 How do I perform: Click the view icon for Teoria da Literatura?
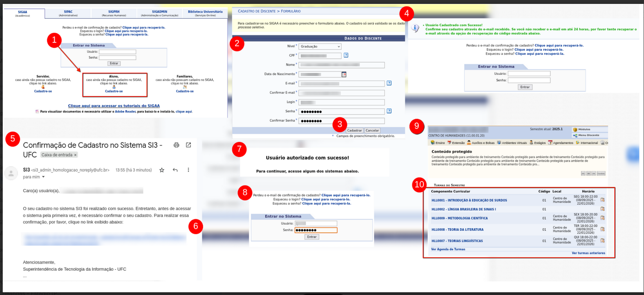coord(602,229)
